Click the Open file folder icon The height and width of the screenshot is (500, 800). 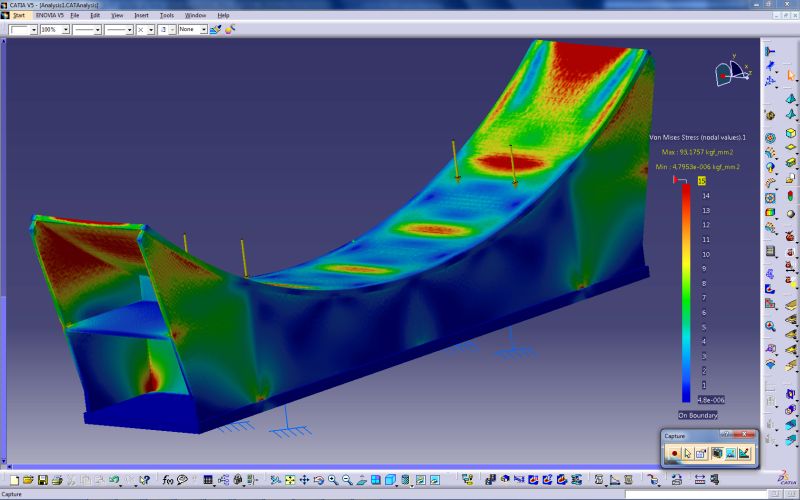29,481
